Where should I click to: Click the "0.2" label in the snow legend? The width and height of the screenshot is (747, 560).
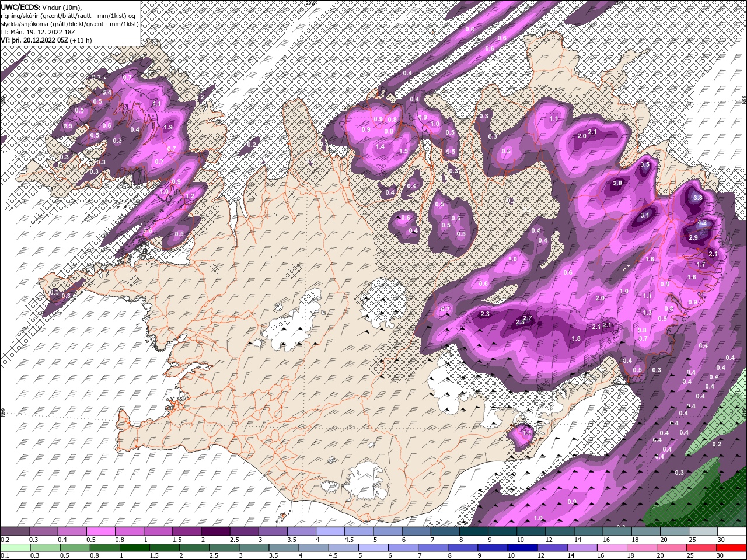click(5, 540)
